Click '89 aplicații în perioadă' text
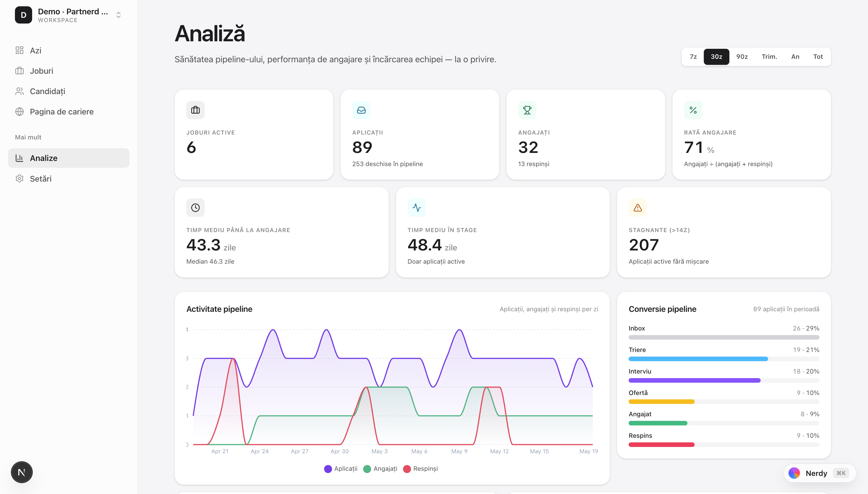This screenshot has width=868, height=494. tap(786, 309)
